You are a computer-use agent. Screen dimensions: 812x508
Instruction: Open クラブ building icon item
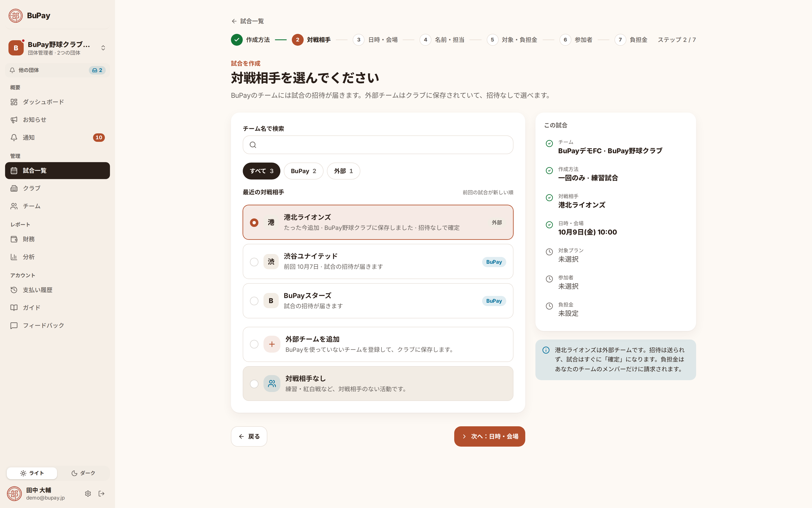point(57,188)
